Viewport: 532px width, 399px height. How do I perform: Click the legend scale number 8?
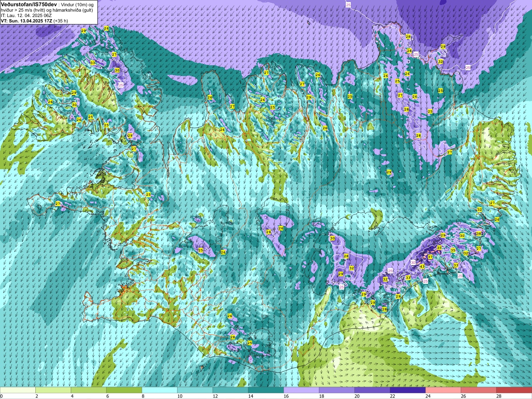(143, 396)
